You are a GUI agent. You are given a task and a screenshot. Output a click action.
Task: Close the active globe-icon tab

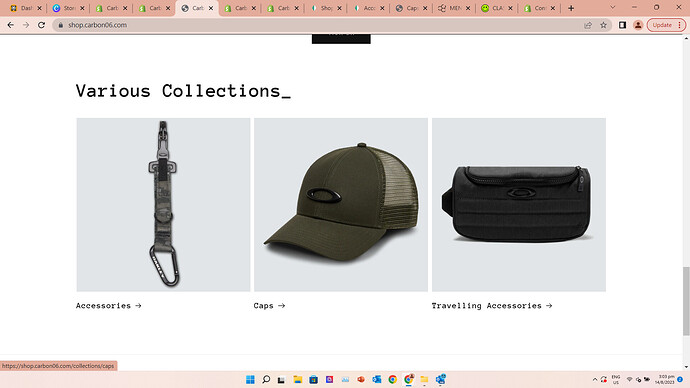[211, 8]
